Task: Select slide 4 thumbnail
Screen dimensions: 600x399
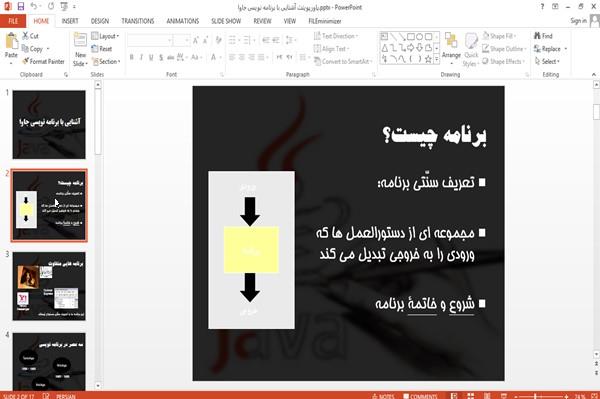Action: [49, 362]
